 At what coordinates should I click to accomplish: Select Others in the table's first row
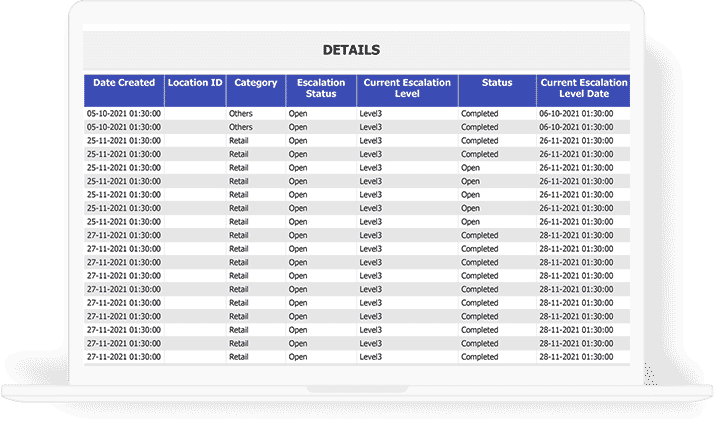(240, 114)
